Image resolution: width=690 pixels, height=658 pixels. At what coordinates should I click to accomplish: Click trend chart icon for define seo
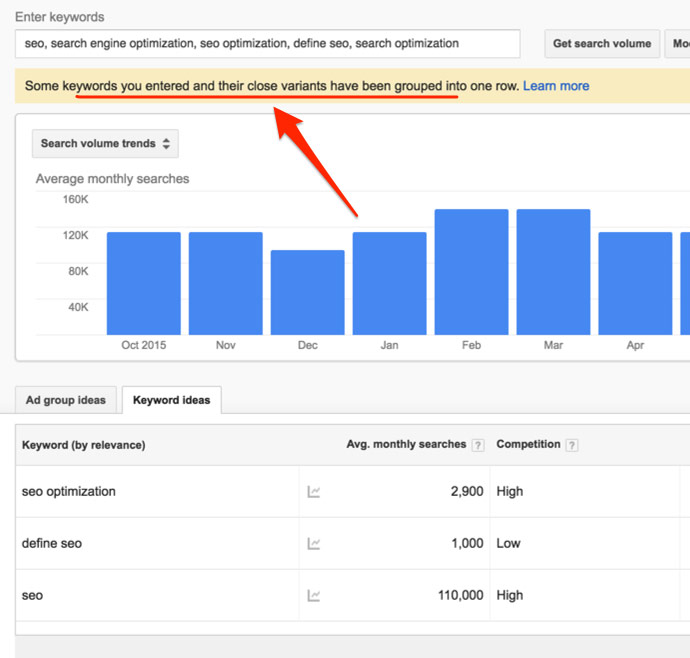(x=314, y=544)
